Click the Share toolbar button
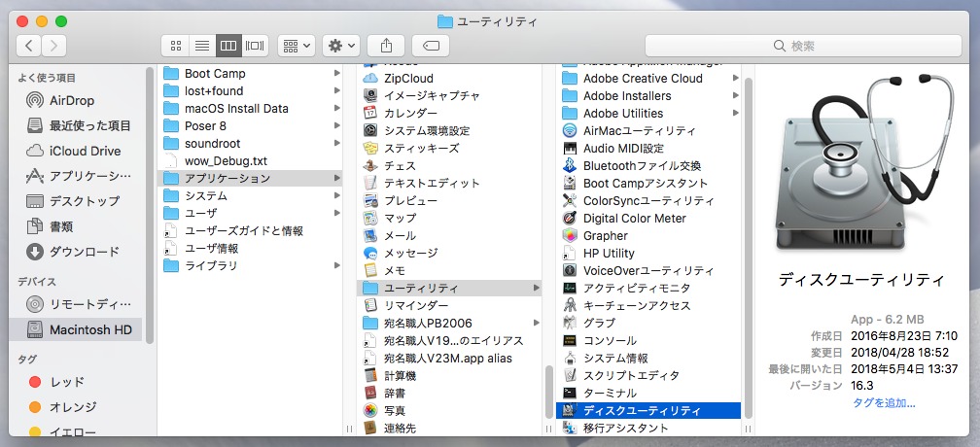The width and height of the screenshot is (980, 447). coord(386,46)
